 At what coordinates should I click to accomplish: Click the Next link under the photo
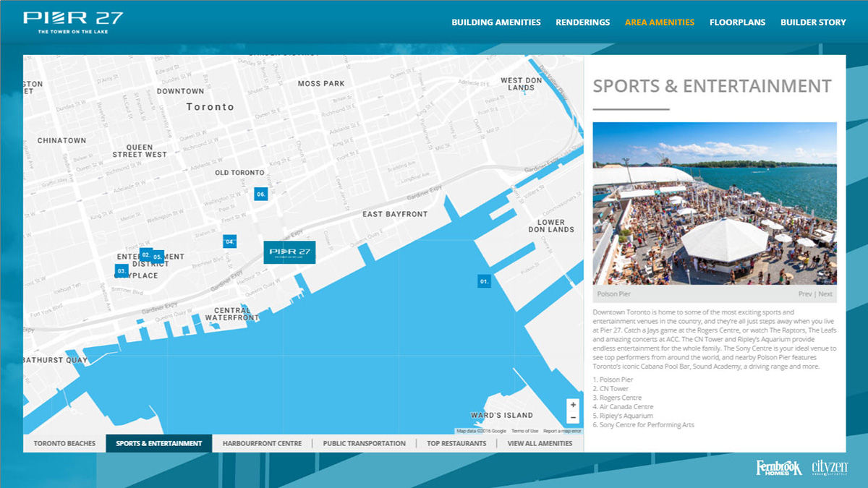coord(825,294)
